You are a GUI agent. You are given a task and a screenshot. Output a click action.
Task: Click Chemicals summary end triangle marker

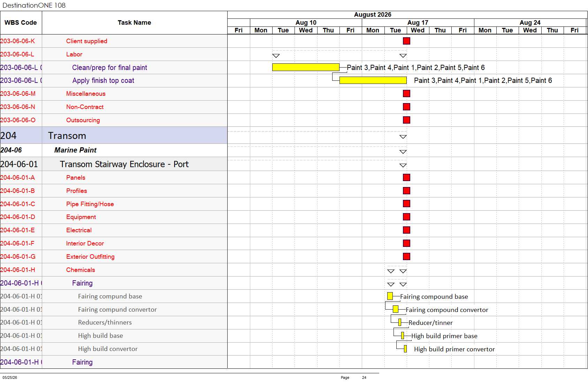point(403,271)
